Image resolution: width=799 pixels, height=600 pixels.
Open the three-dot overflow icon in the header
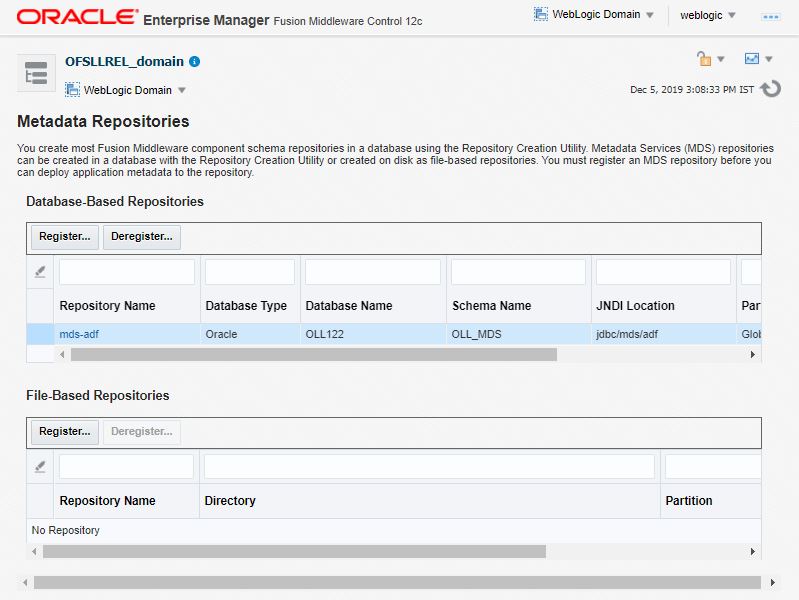point(770,17)
